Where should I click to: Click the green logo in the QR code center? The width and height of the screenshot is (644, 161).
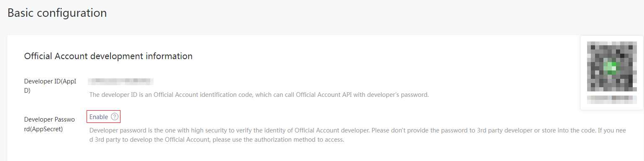(612, 67)
